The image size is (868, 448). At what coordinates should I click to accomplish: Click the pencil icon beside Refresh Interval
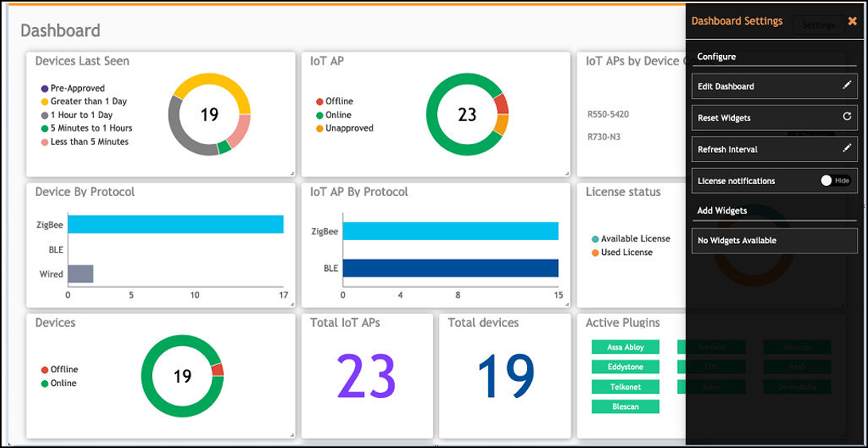click(846, 148)
